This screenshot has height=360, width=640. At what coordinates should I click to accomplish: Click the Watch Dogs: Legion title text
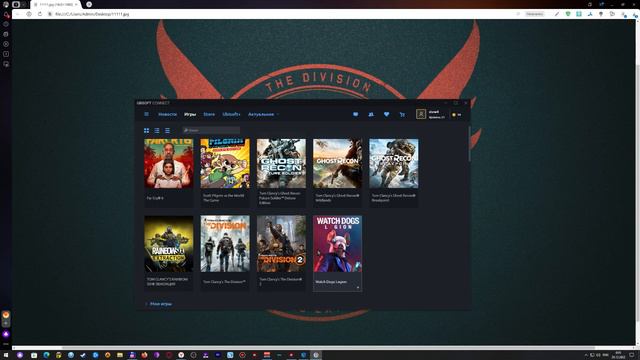pyautogui.click(x=331, y=282)
